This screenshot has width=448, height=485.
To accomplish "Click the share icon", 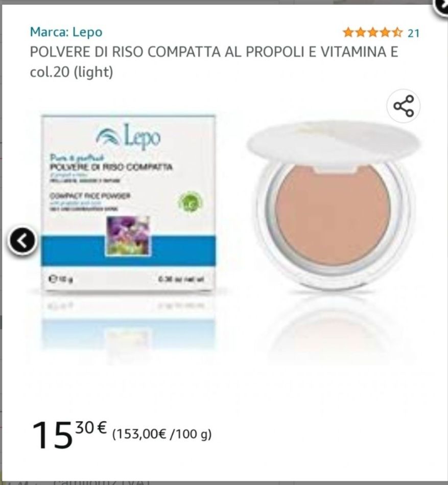I will 404,106.
